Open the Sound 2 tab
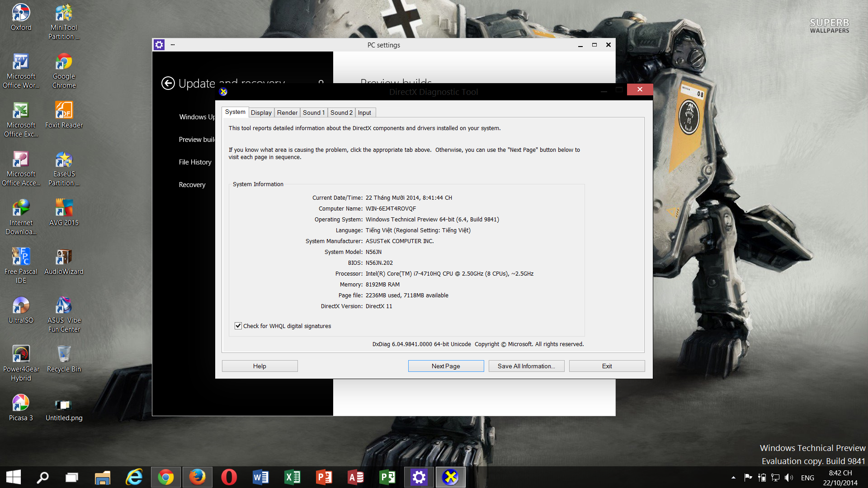Viewport: 868px width, 488px height. (341, 113)
